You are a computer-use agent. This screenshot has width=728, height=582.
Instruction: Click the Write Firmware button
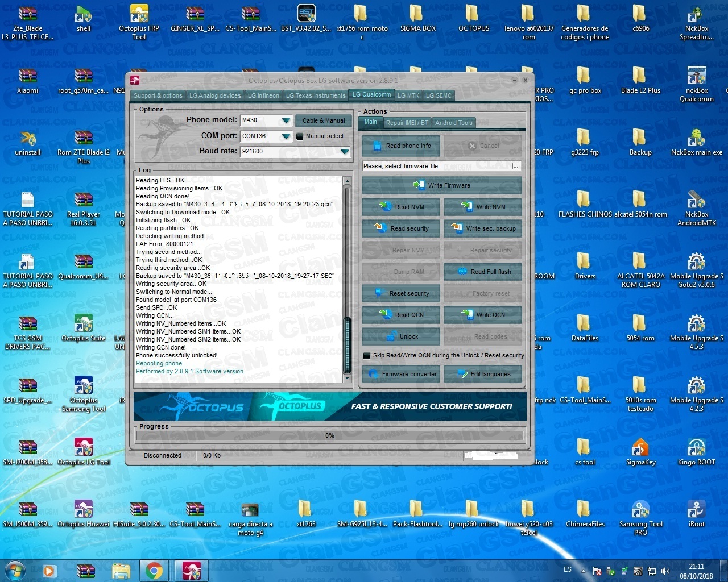(x=442, y=185)
